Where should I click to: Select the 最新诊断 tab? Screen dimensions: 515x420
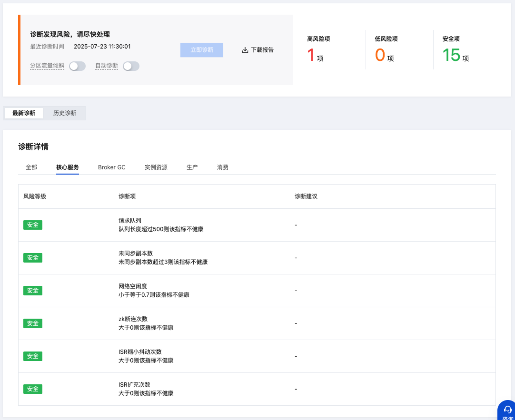[24, 113]
